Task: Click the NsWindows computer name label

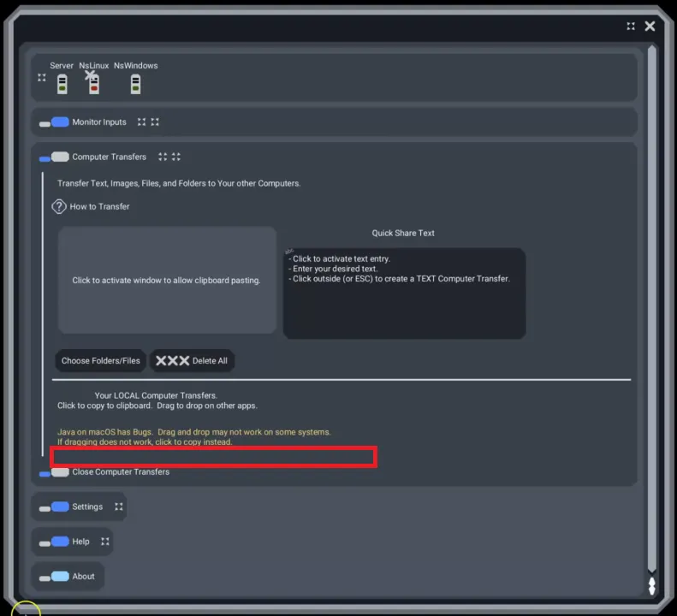Action: point(135,66)
